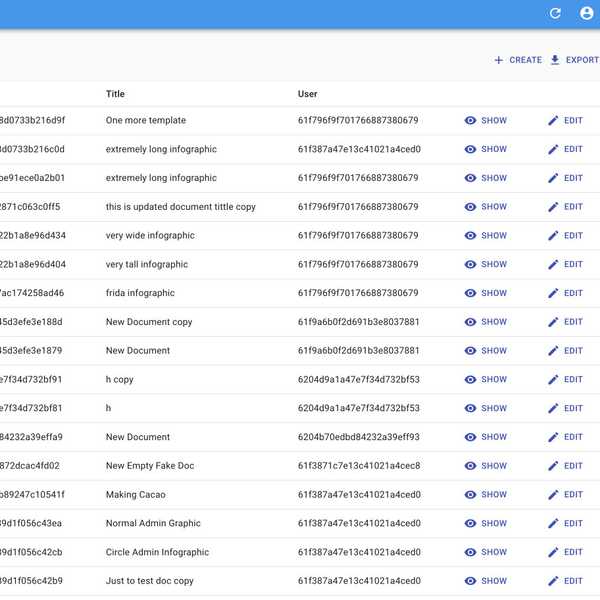This screenshot has width=600, height=600.
Task: Click pencil icon for 'very tall infographic'
Action: click(553, 265)
